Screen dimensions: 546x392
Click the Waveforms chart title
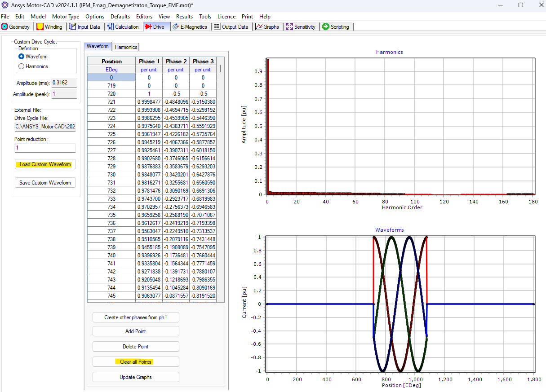[390, 230]
